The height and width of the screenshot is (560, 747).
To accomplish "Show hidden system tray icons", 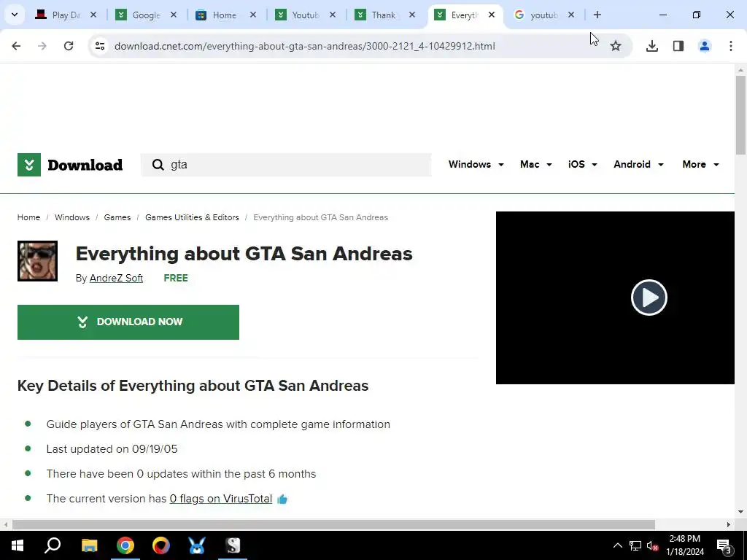I will (617, 545).
